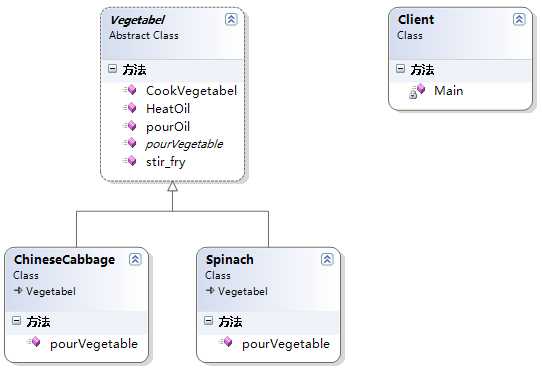Viewport: 542px width, 375px height.
Task: Click the CookVegetabel method icon
Action: tap(130, 90)
